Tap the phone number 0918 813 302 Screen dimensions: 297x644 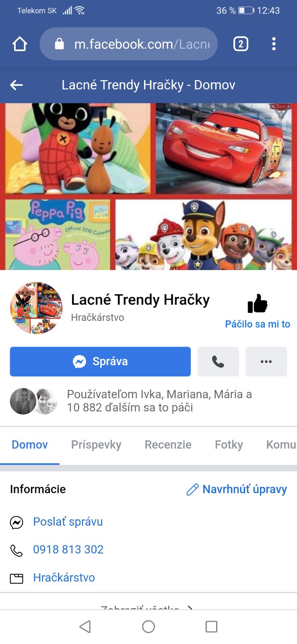(68, 549)
